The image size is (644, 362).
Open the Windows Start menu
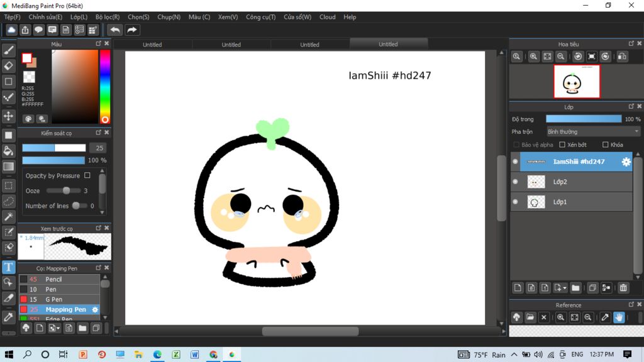(9, 354)
